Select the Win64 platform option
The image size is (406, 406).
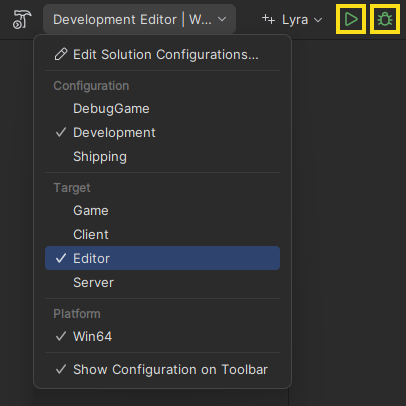click(162, 336)
